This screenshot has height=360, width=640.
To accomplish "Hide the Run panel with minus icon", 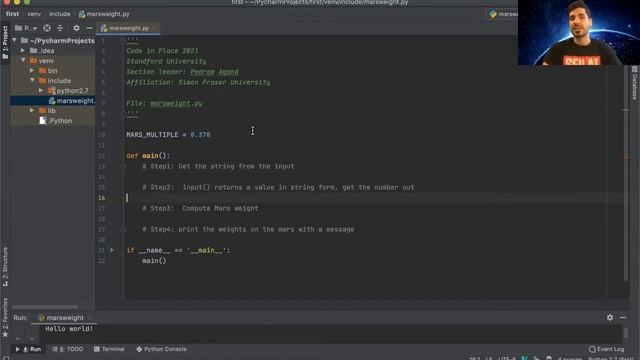I will [x=623, y=317].
